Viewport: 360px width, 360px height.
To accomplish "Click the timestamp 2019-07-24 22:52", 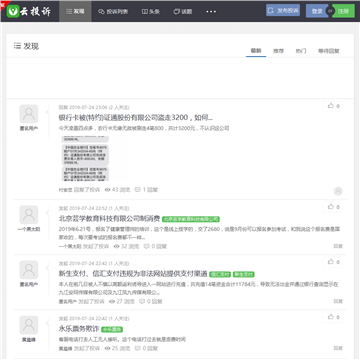I will 88,208.
